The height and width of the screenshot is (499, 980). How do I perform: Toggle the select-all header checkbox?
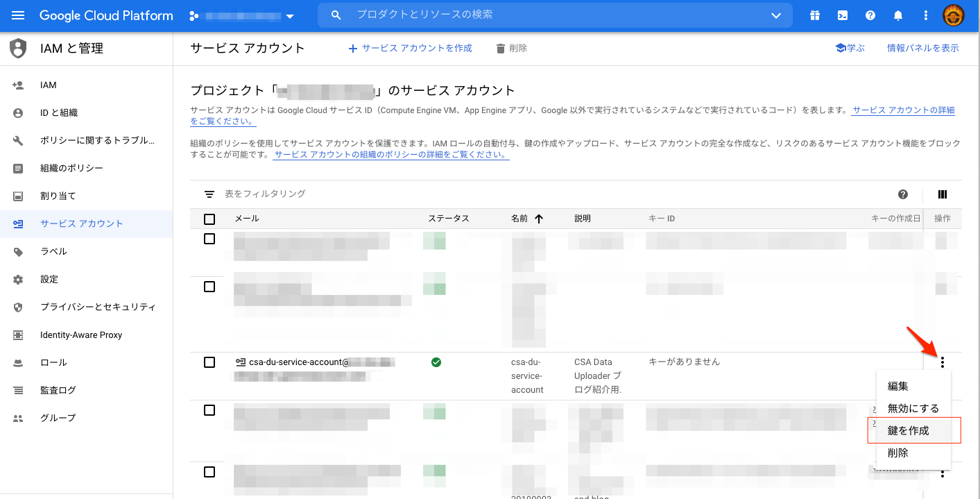(x=209, y=219)
